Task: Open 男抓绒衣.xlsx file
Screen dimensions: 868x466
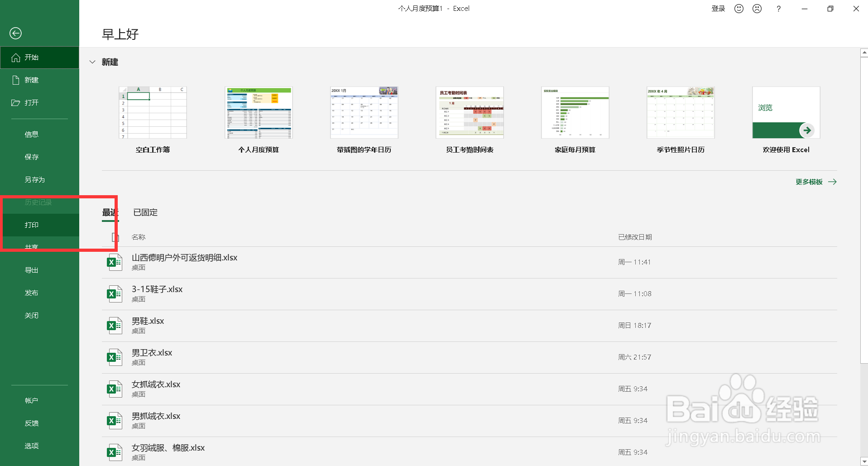Action: 470,421
